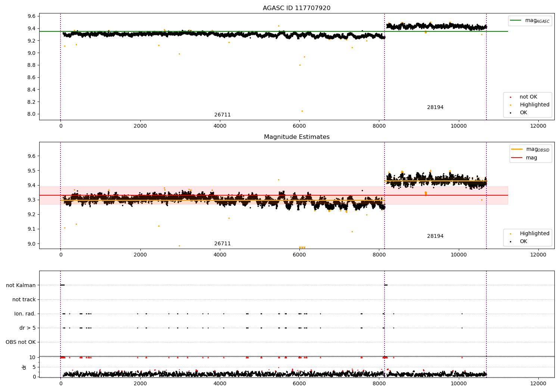Click the '2000' x tick under top plot
The image size is (560, 392).
click(140, 126)
